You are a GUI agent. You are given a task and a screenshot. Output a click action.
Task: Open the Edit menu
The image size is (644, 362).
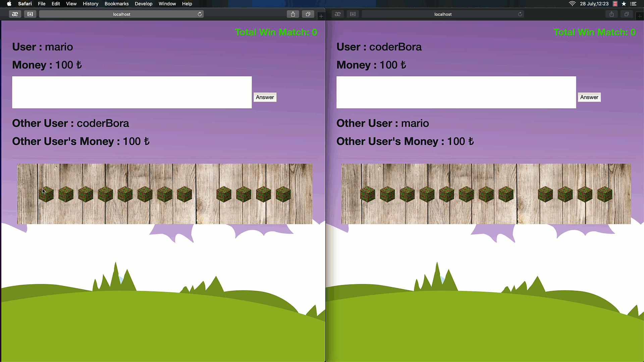(56, 4)
